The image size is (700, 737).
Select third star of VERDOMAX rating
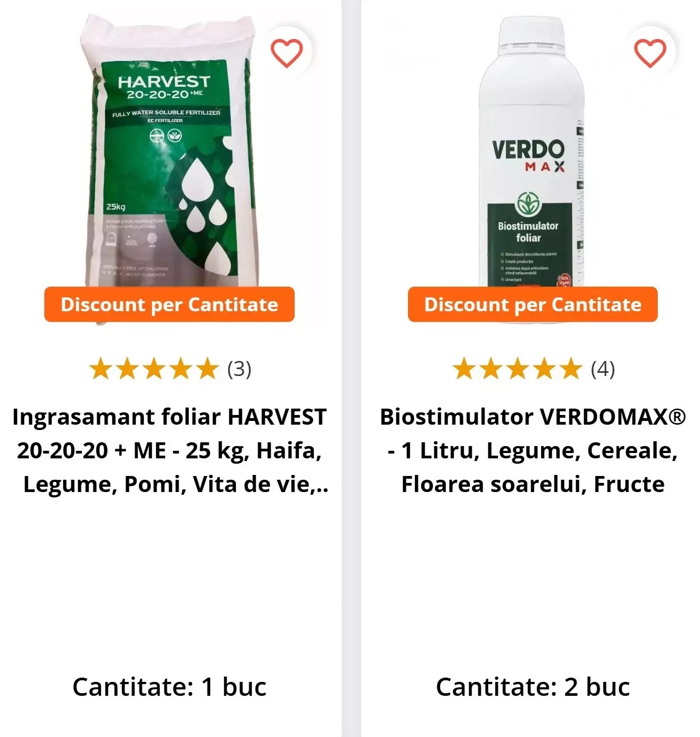[x=517, y=369]
